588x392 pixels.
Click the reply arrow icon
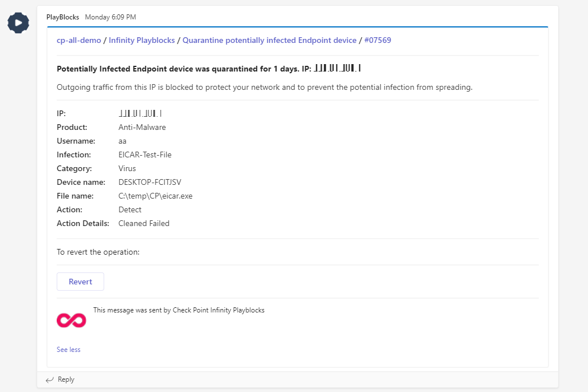(49, 379)
